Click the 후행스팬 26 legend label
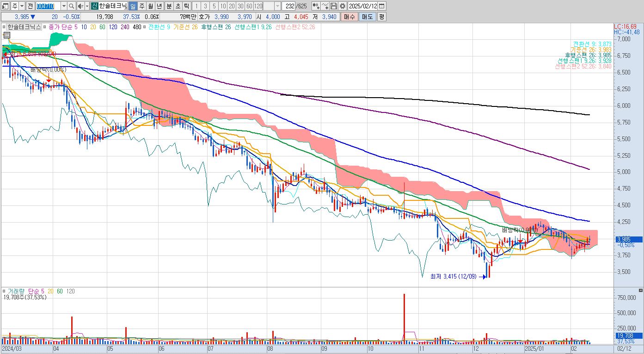Viewport: 644px width, 354px height. pyautogui.click(x=216, y=27)
